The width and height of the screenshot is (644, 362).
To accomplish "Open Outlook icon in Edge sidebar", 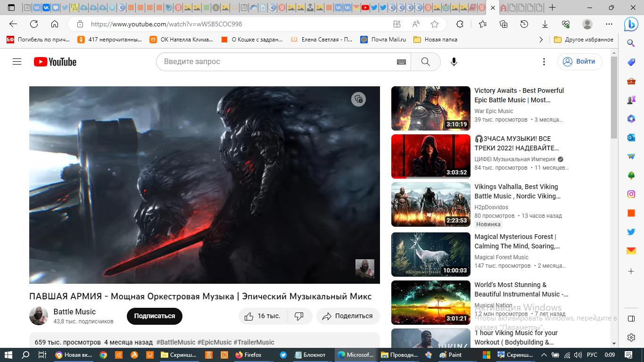I will (631, 137).
